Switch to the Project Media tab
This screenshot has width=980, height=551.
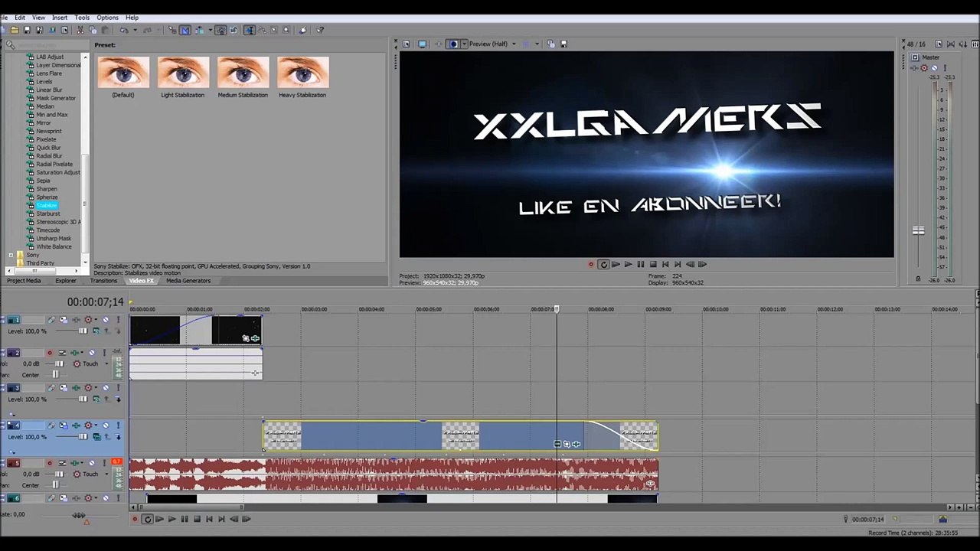24,281
